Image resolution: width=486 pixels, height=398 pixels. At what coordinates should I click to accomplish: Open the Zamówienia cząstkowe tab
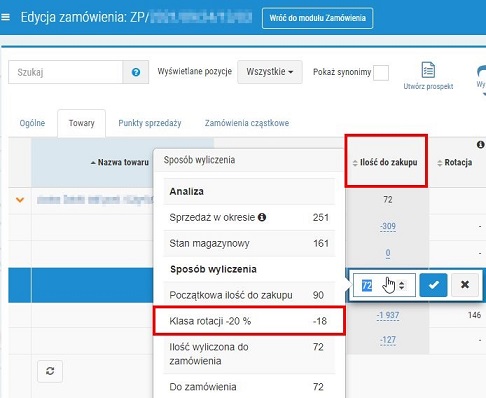coord(247,123)
